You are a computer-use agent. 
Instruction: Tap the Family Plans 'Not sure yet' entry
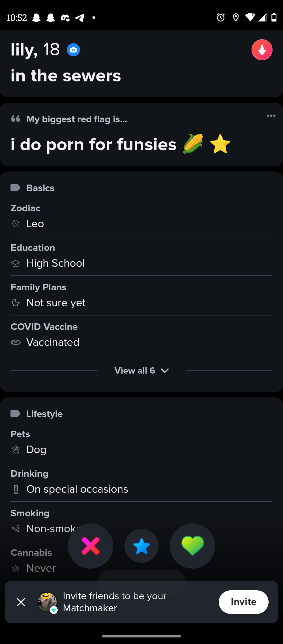[x=56, y=303]
